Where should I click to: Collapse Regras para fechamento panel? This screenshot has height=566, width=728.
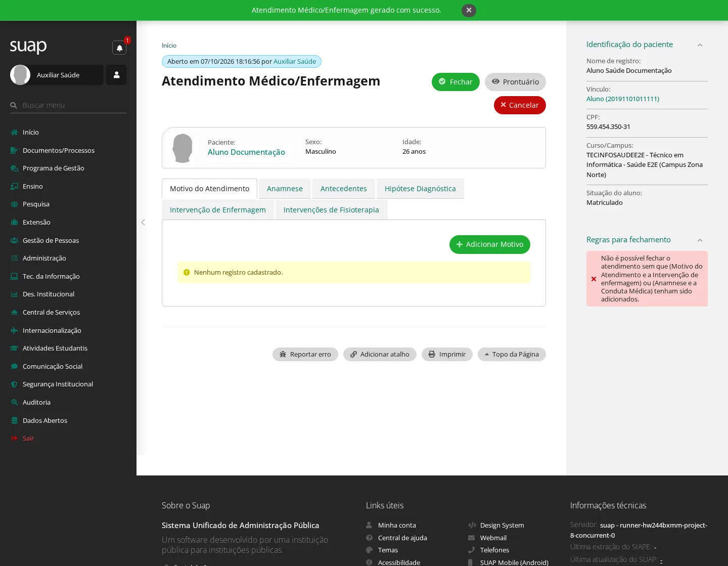700,240
